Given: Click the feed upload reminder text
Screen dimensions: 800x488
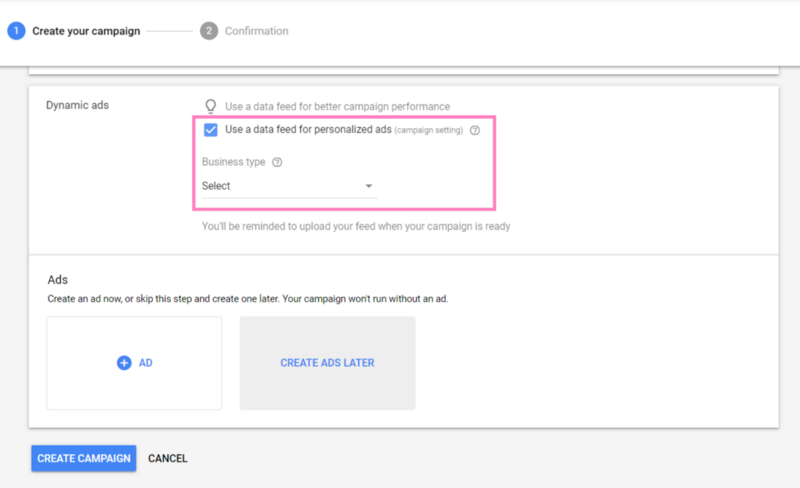Looking at the screenshot, I should [356, 226].
